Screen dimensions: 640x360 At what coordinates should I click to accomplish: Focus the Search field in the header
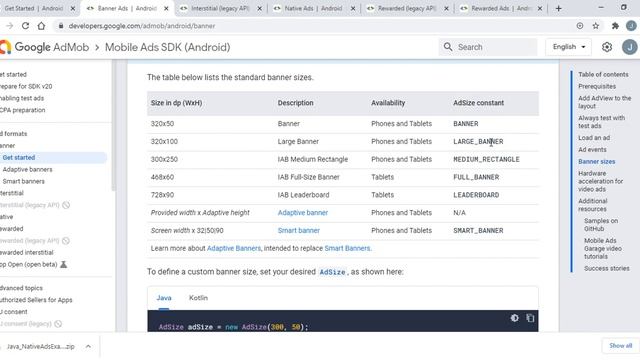click(488, 47)
